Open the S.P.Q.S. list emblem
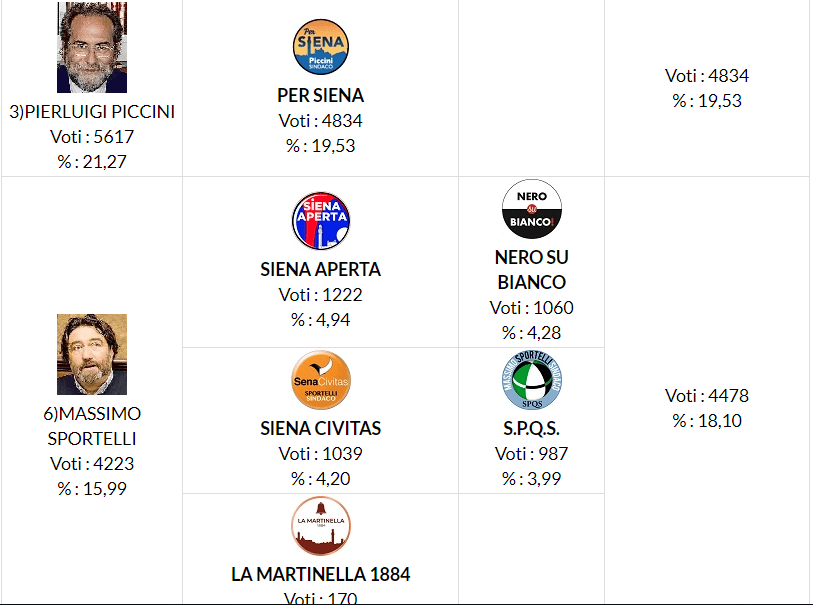The image size is (813, 605). (x=531, y=380)
